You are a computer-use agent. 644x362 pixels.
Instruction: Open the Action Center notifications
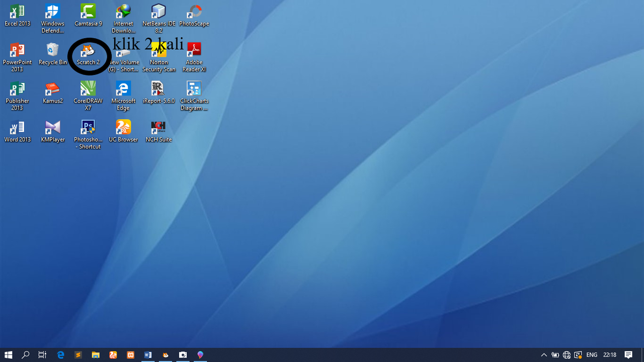click(629, 355)
